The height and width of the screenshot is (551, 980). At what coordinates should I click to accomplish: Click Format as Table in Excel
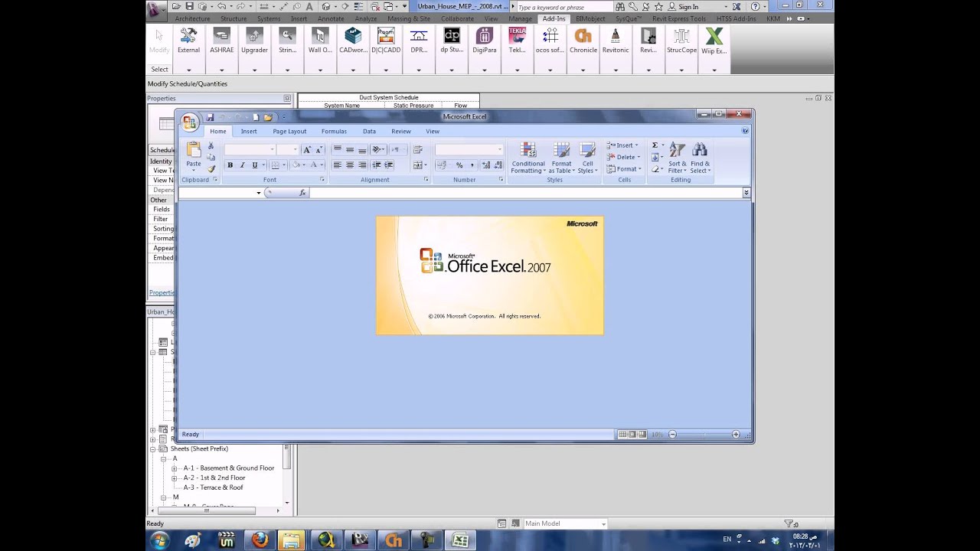click(561, 158)
